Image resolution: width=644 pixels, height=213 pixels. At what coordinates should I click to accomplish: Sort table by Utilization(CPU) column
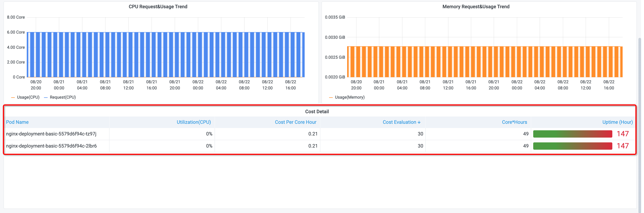pyautogui.click(x=194, y=122)
